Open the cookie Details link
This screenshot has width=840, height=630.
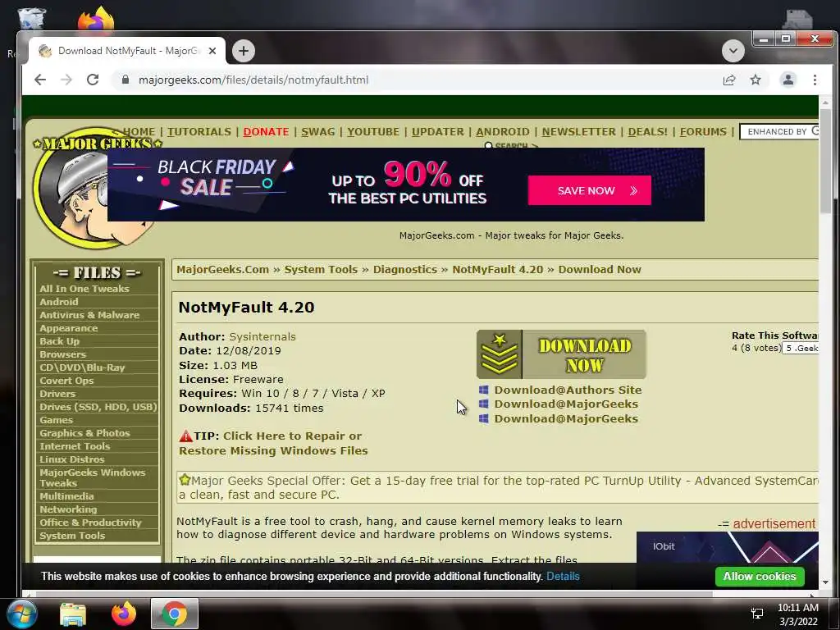click(x=563, y=577)
